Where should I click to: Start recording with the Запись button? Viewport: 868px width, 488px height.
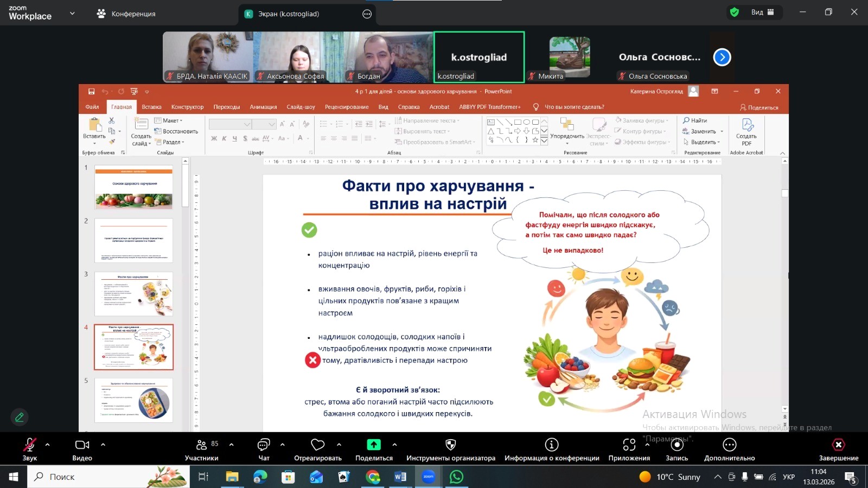(676, 445)
